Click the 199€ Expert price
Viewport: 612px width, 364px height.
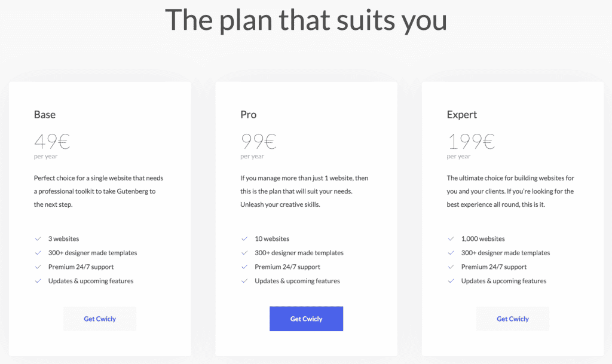pyautogui.click(x=471, y=141)
